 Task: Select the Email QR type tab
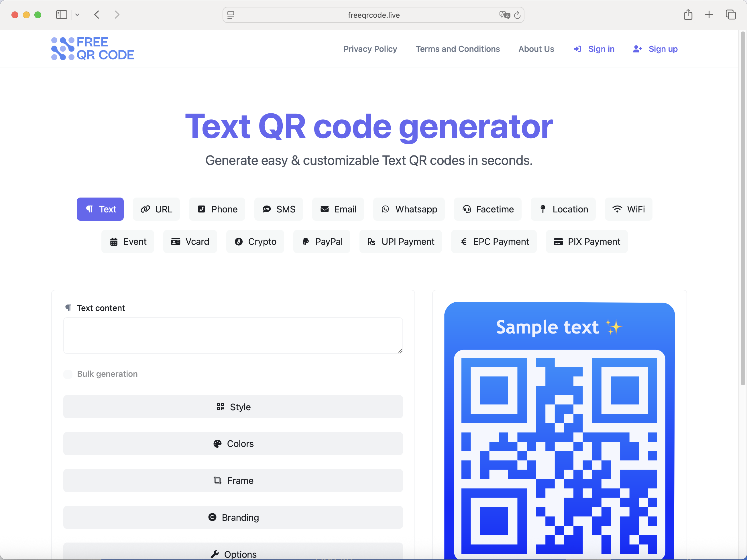(338, 209)
